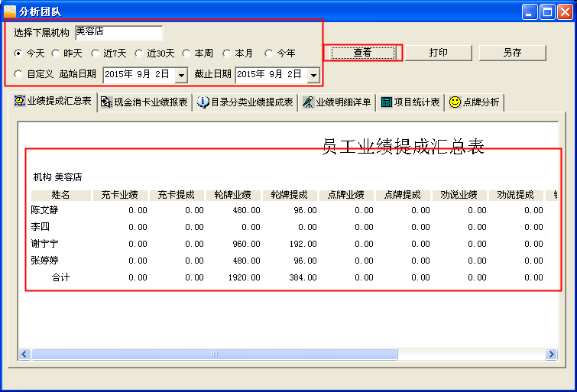Click the scroll right arrow
The width and height of the screenshot is (577, 392).
[x=551, y=354]
